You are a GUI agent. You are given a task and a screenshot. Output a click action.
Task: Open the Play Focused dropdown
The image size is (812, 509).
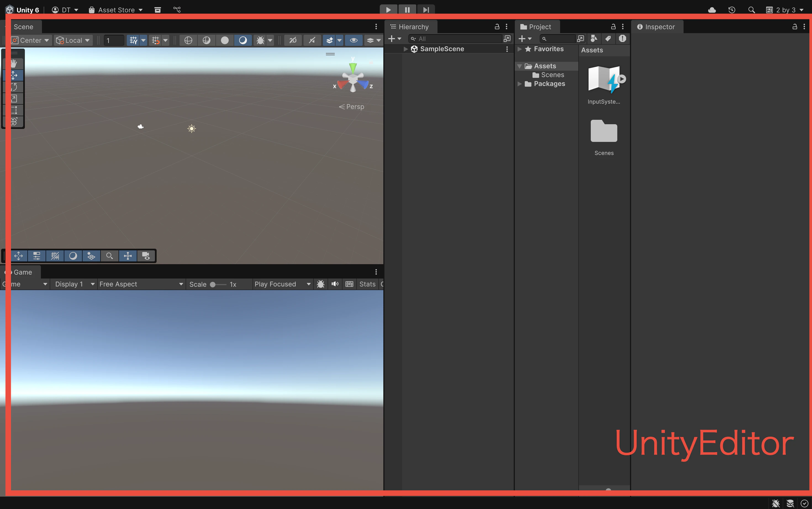[282, 284]
